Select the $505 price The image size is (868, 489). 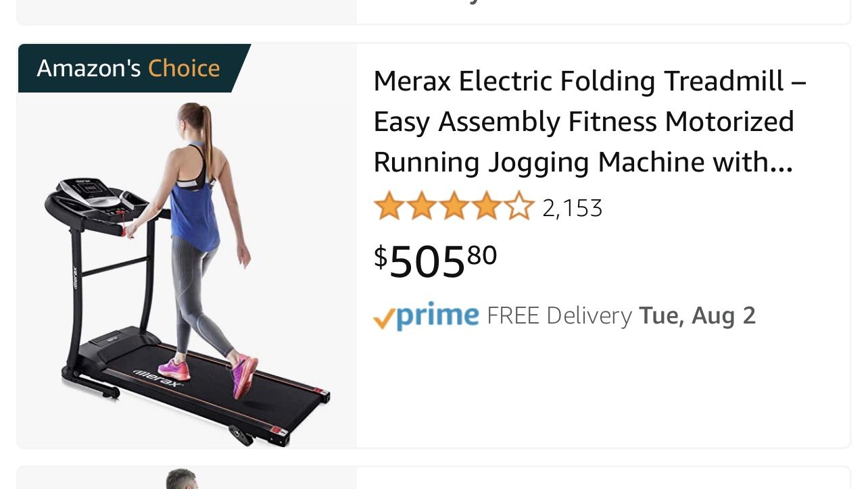pos(435,261)
